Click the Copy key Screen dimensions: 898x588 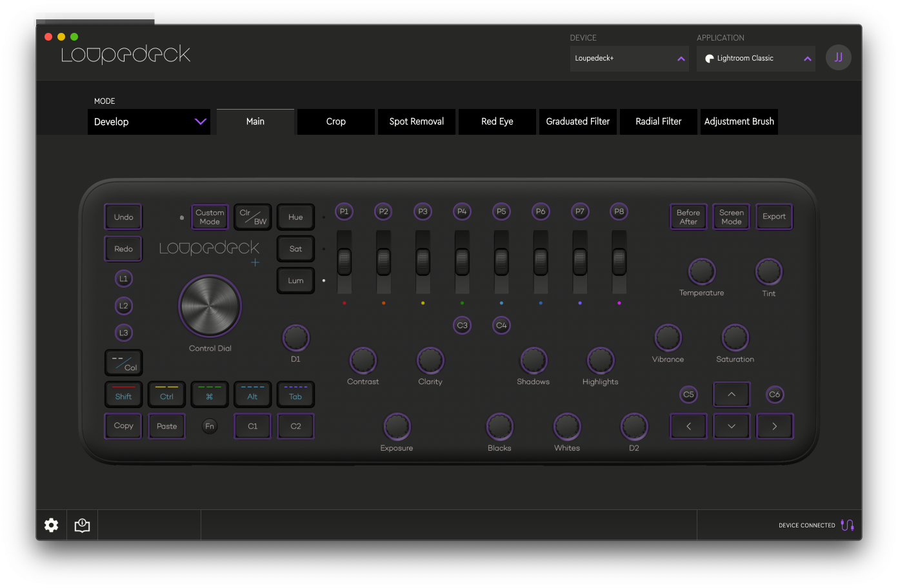coord(124,426)
